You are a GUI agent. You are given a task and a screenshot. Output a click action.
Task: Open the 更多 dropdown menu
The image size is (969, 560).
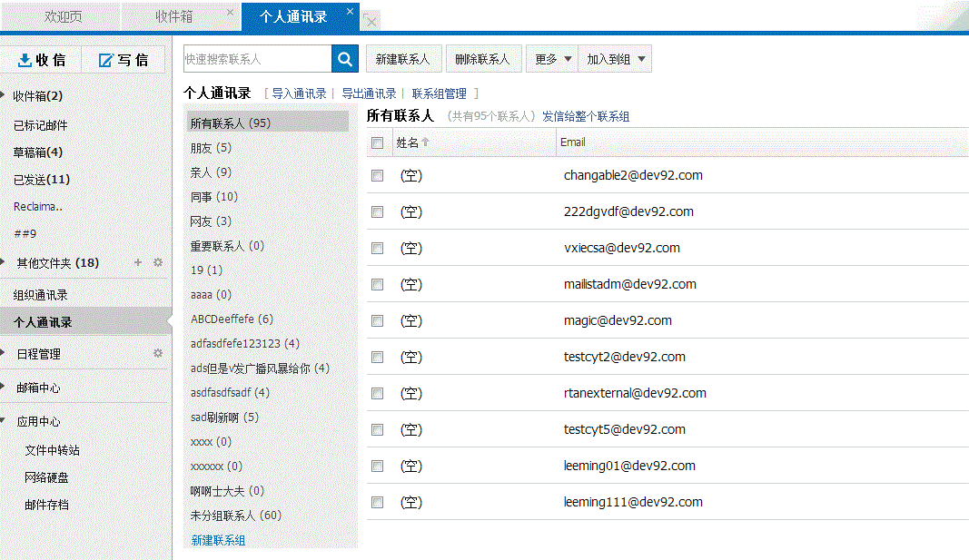click(551, 59)
